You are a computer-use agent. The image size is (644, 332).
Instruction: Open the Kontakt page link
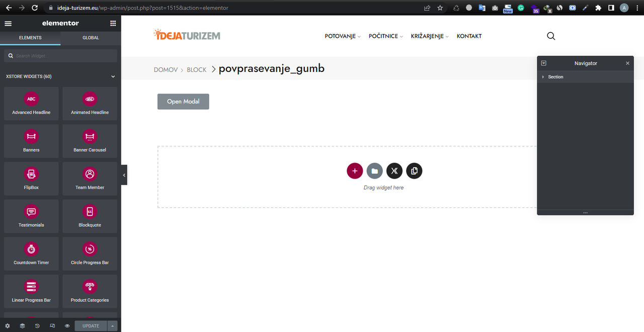[469, 36]
